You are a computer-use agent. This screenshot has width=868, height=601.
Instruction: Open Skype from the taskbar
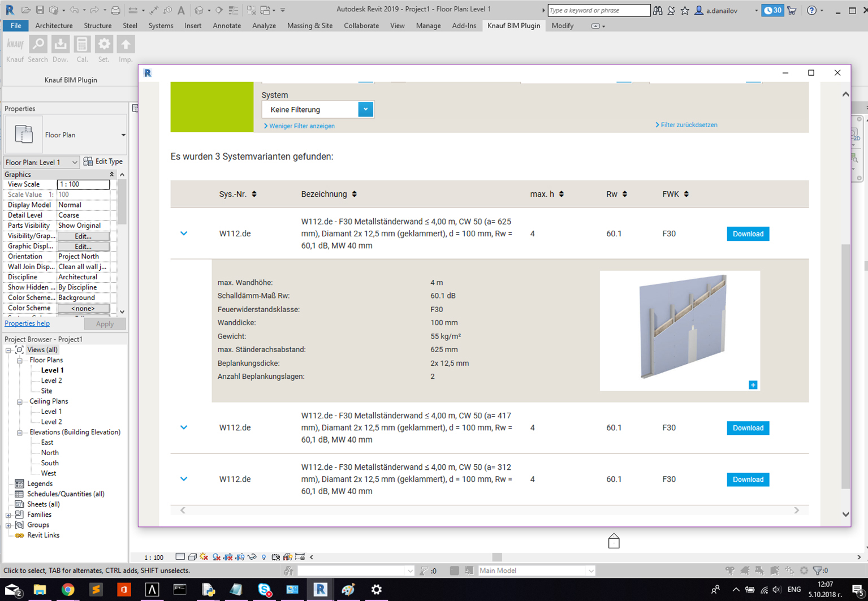(x=264, y=590)
